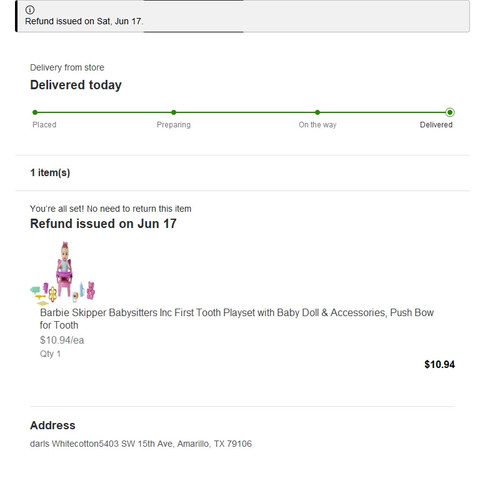Click the Barbie playset product image

63,273
